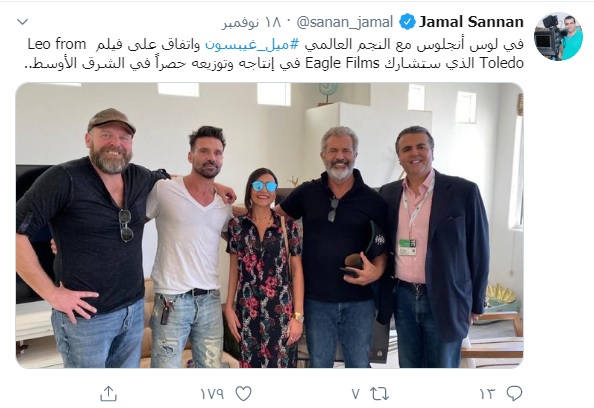Visit the @sanan_jamal handle link
The width and height of the screenshot is (594, 408).
click(x=344, y=22)
